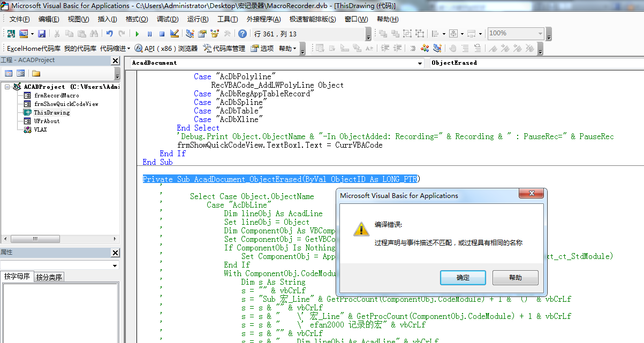This screenshot has height=343, width=644.
Task: Open 选项 options in add-in toolbar
Action: pyautogui.click(x=262, y=48)
